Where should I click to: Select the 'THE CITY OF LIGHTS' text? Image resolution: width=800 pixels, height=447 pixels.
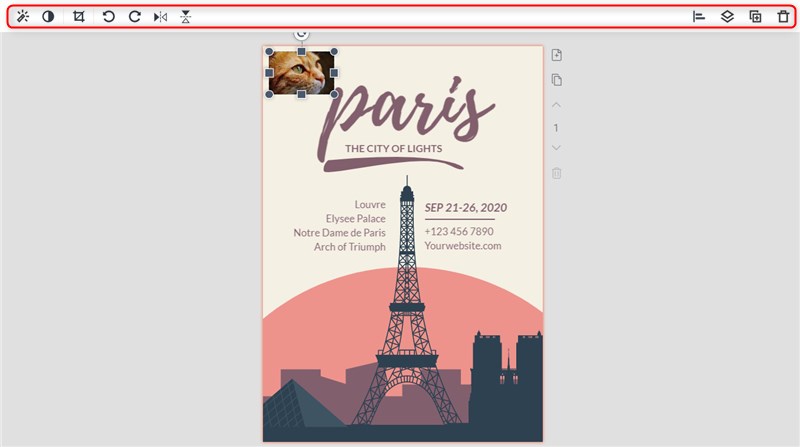395,149
